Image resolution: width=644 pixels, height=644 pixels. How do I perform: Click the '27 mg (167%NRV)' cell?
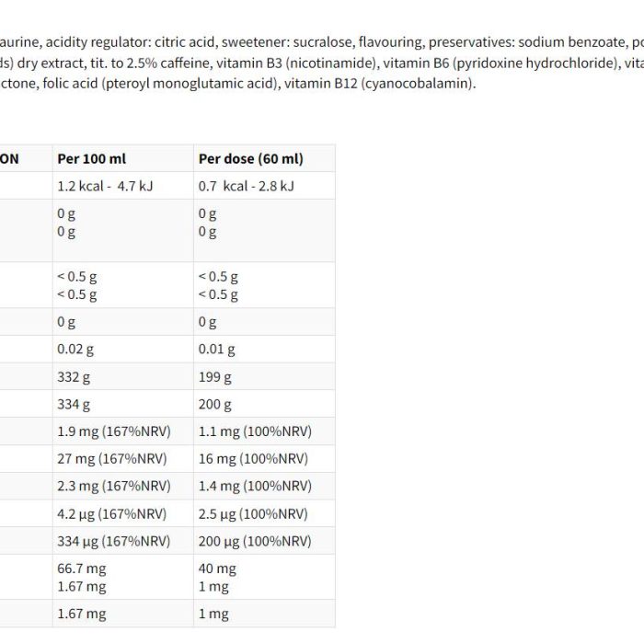[122, 459]
